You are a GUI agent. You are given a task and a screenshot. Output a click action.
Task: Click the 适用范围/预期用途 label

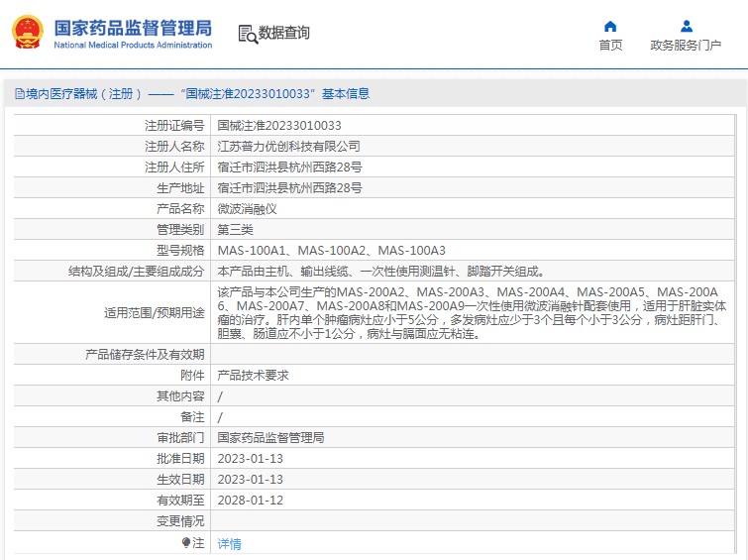click(155, 312)
